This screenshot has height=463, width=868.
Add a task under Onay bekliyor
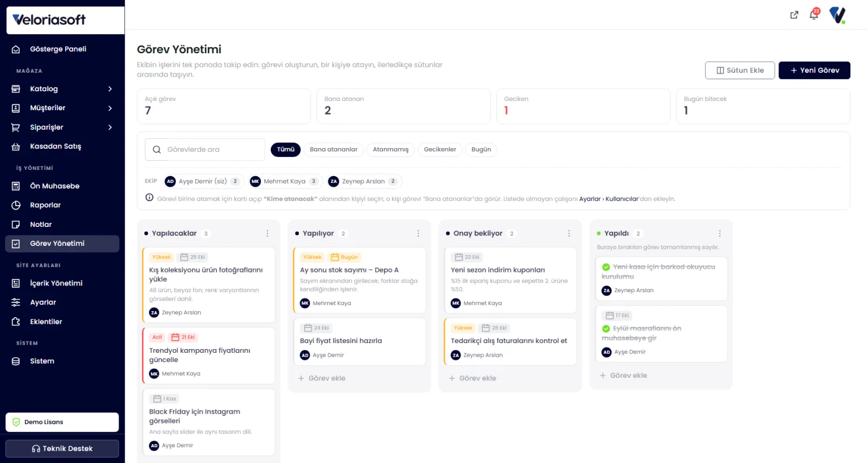473,378
